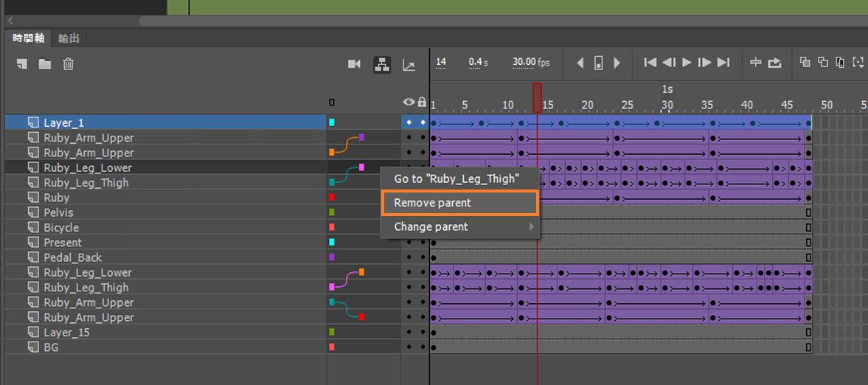Select the Layer_1 layer
This screenshot has height=385, width=868.
click(166, 122)
